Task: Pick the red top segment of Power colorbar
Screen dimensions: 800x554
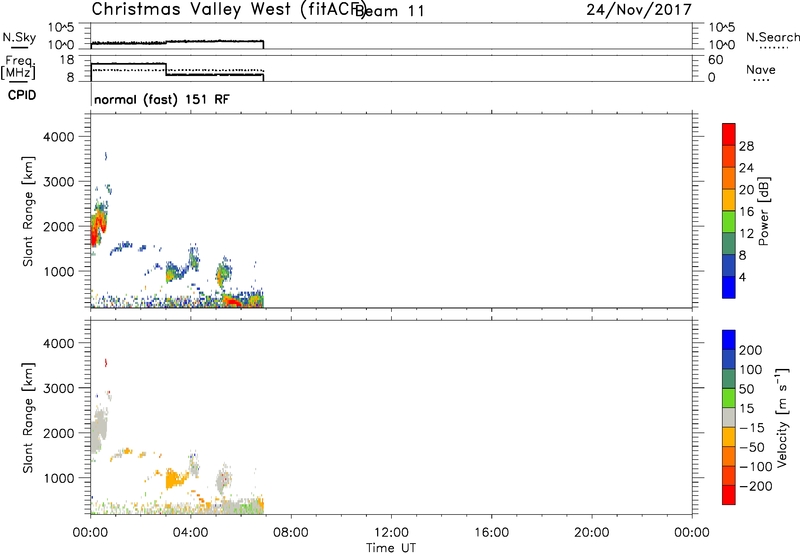Action: tap(729, 135)
